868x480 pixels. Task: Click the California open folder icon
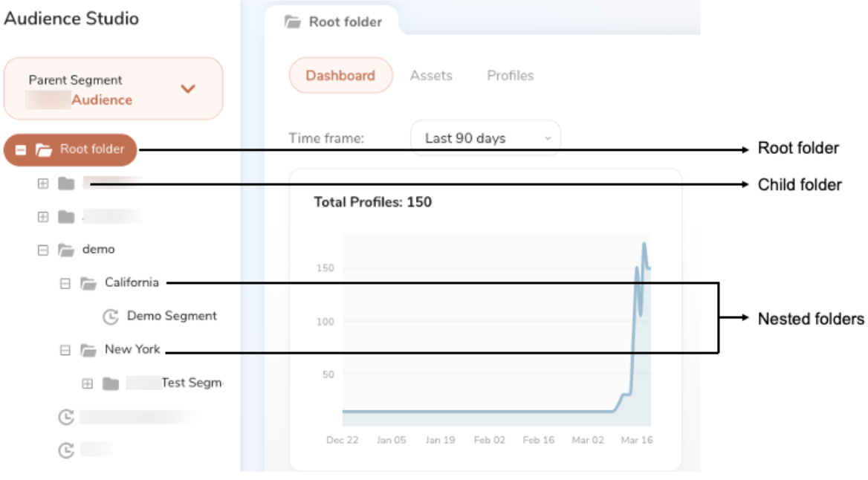(88, 283)
